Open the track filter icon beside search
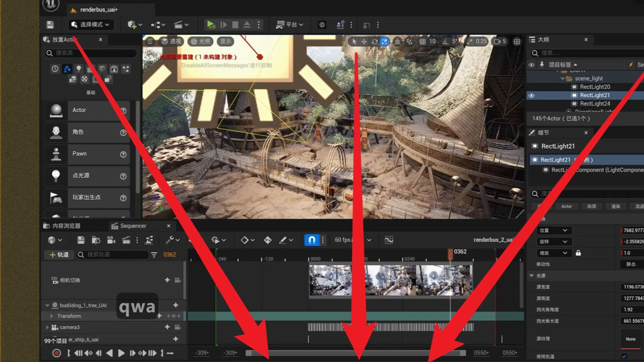This screenshot has width=644, height=362. point(154,255)
